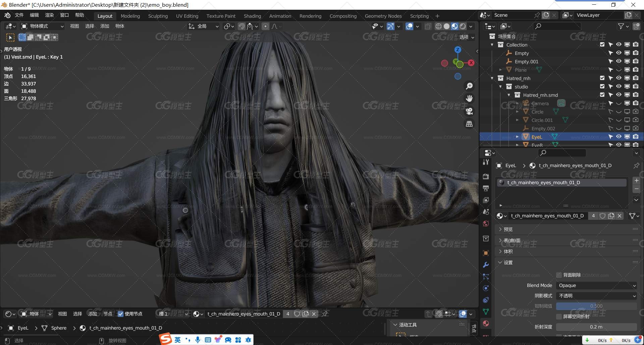Screen dimensions: 644x345
Task: Duplicate material icon in properties panel
Action: (x=611, y=216)
